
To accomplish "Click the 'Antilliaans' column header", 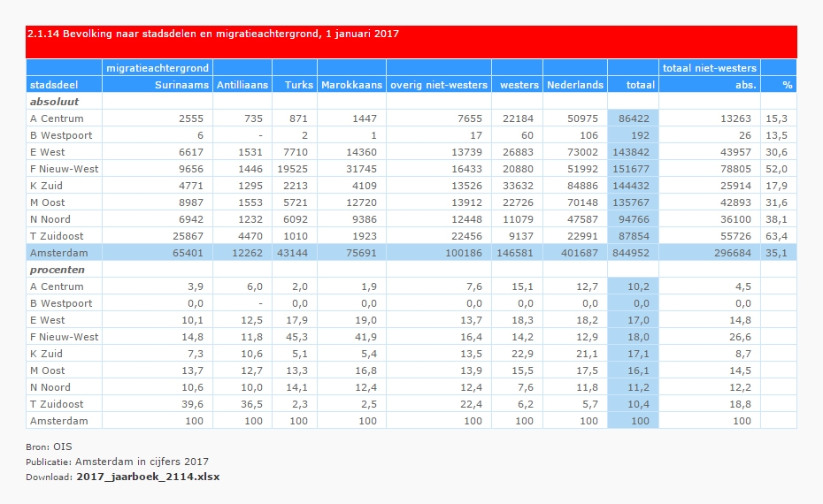I will click(242, 85).
